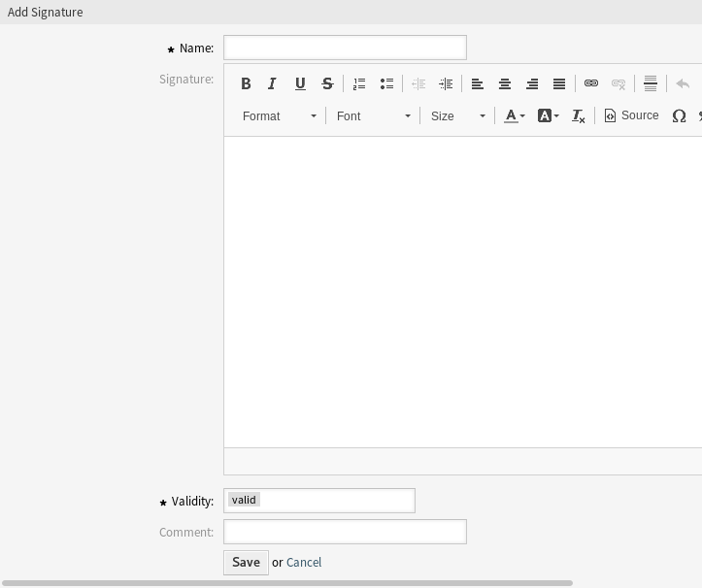Viewport: 702px width, 588px height.
Task: Open the Font dropdown
Action: click(x=374, y=115)
